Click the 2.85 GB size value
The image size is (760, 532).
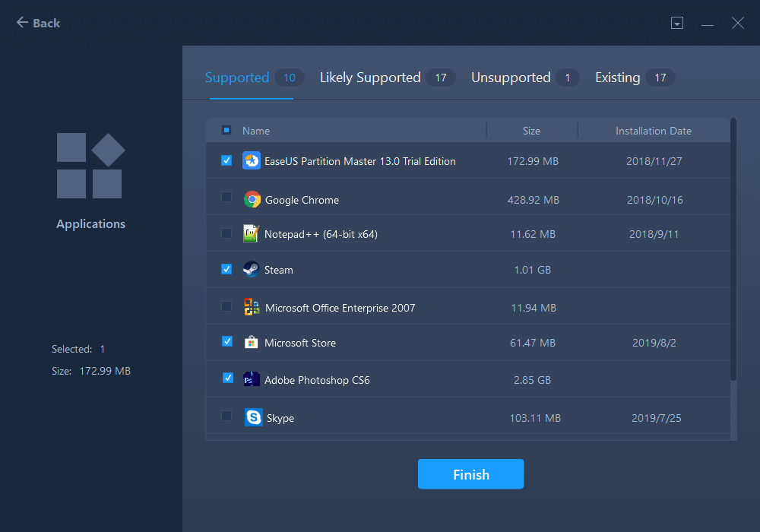click(532, 380)
